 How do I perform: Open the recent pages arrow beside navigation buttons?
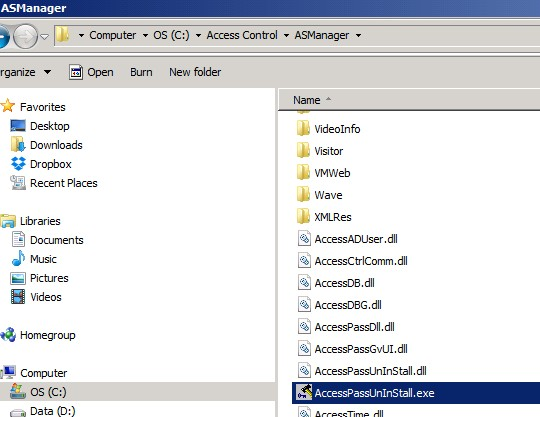(x=44, y=36)
